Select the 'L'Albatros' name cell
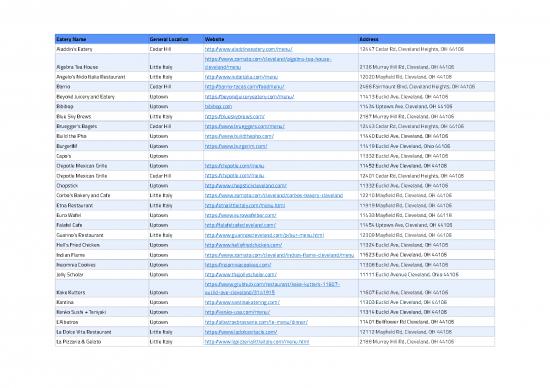The width and height of the screenshot is (550, 388). point(102,322)
